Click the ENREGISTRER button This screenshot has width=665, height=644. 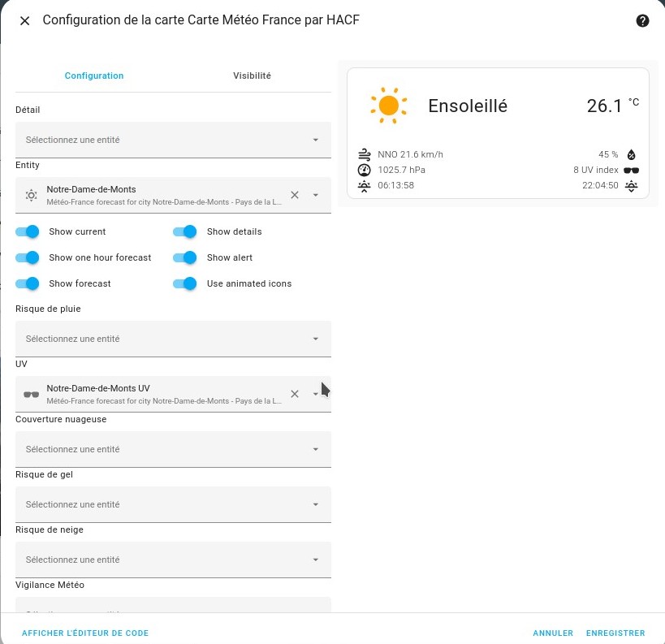tap(615, 633)
